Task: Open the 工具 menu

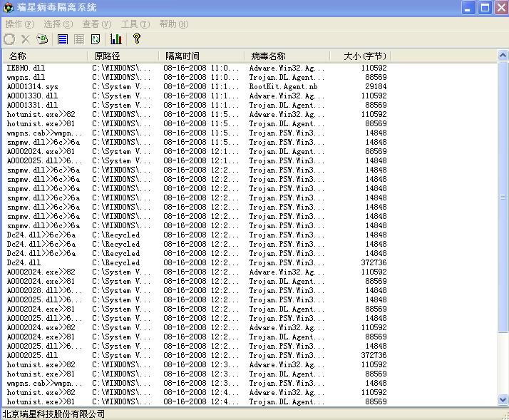Action: pos(135,24)
